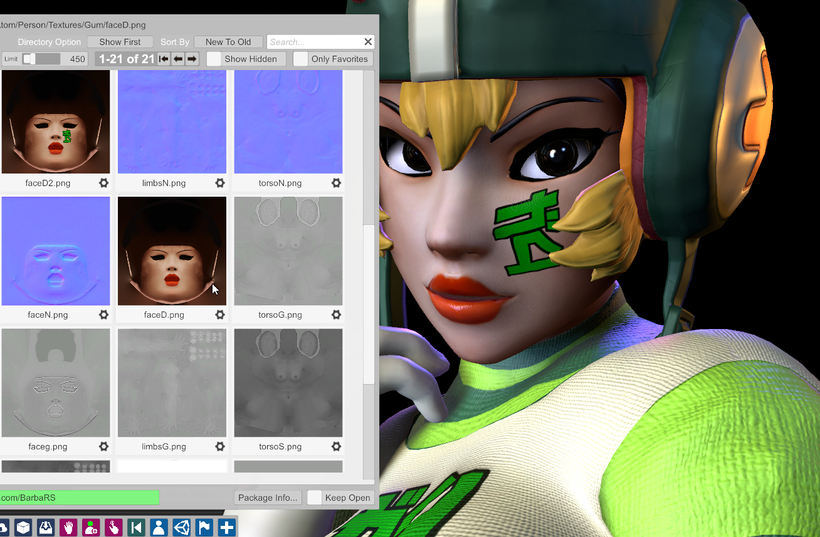Click the gear icon for faceD2.png
This screenshot has height=537, width=820.
[x=104, y=183]
